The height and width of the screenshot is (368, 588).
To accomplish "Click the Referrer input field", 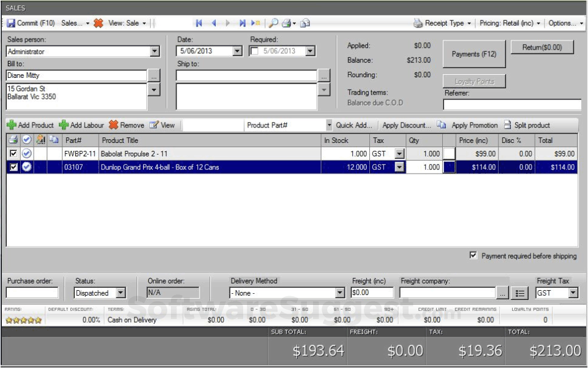I will coord(512,104).
